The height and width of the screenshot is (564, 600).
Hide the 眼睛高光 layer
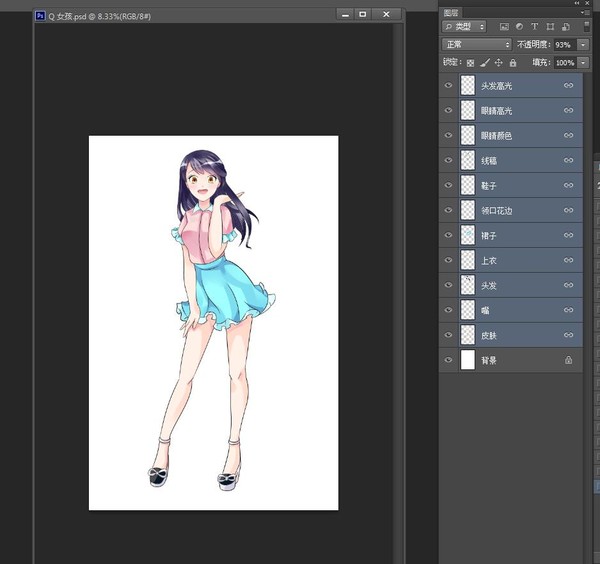[x=448, y=110]
